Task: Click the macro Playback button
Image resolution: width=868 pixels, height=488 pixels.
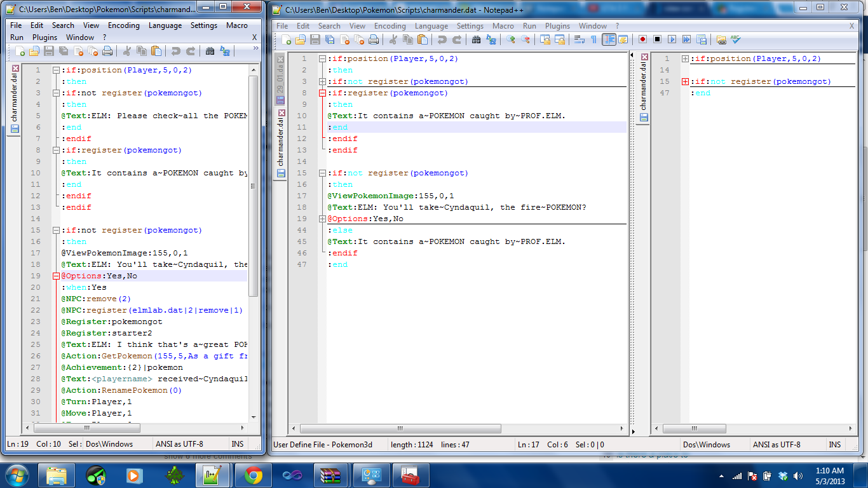Action: 672,39
